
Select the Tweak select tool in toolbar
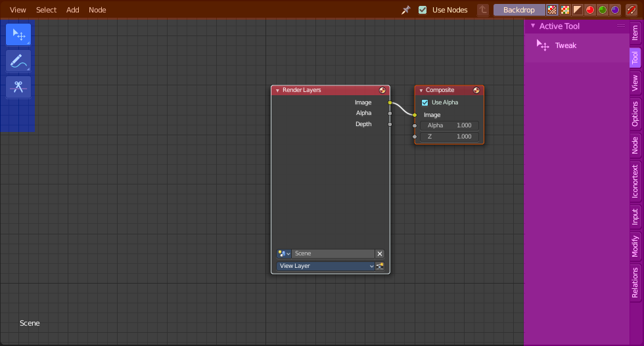point(18,35)
